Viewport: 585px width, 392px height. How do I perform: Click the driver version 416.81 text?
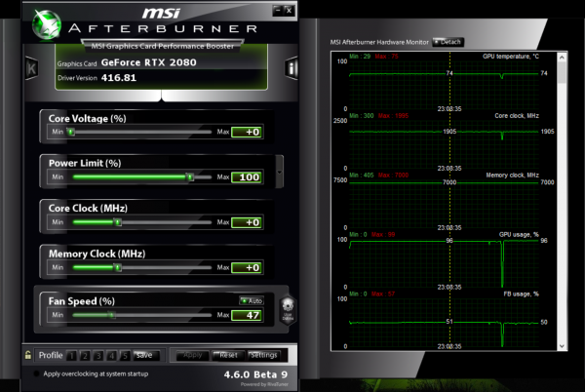[x=119, y=78]
